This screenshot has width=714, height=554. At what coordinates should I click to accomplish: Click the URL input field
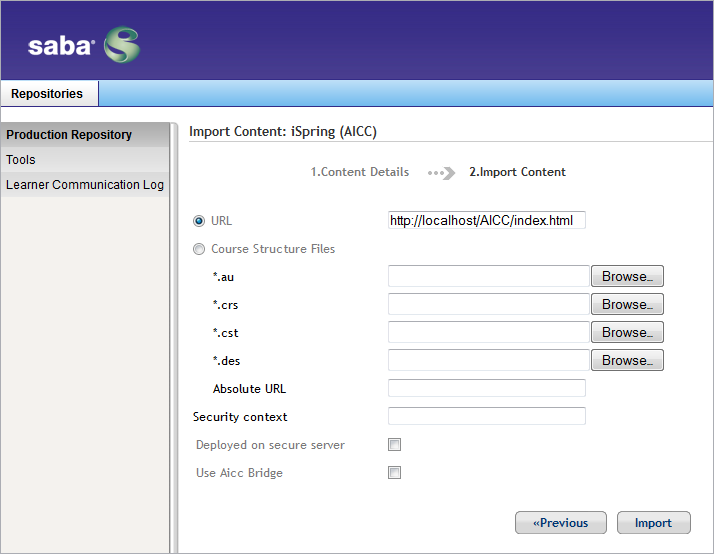click(x=487, y=220)
